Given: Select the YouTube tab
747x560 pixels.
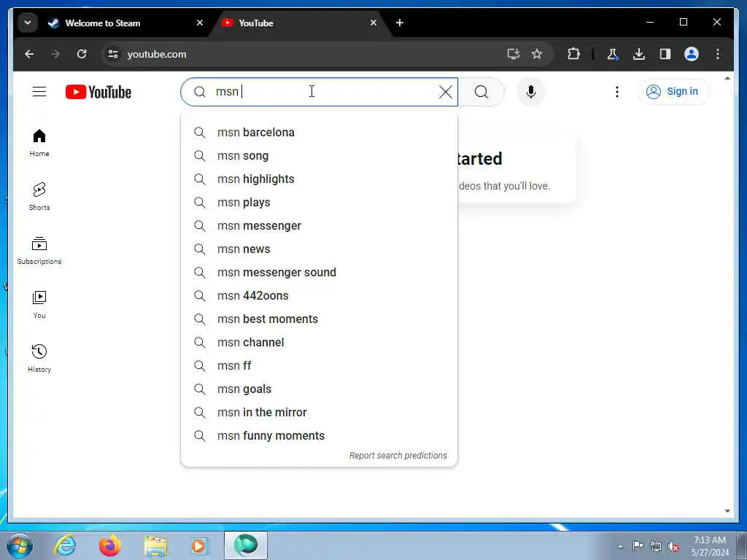Looking at the screenshot, I should coord(300,23).
